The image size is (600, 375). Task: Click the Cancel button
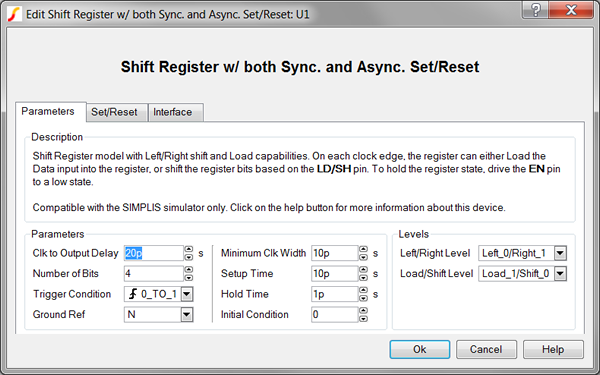tap(486, 349)
